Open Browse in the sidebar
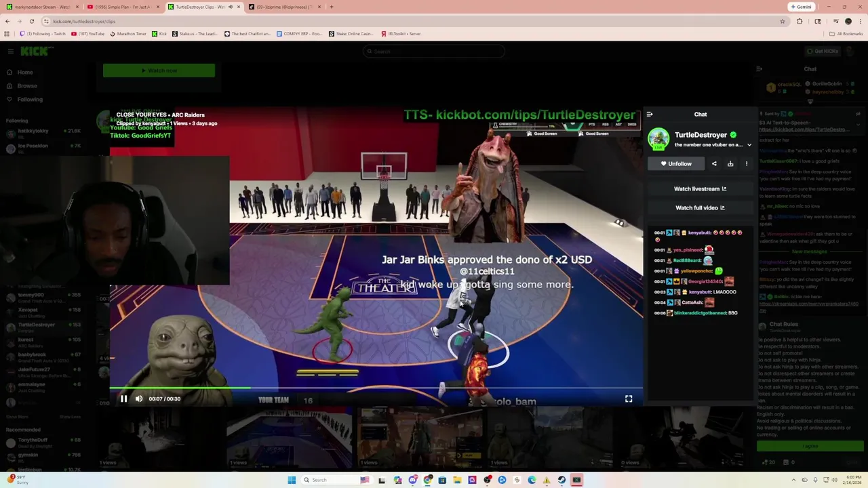 point(27,85)
